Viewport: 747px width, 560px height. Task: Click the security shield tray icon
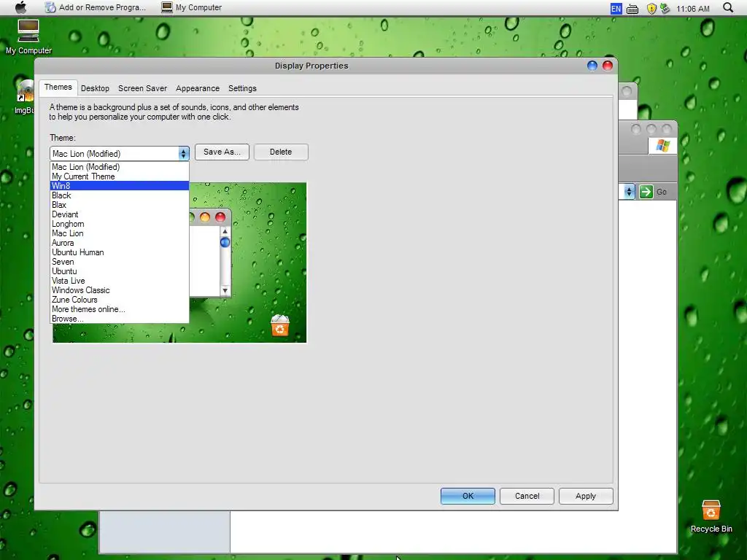[x=651, y=9]
